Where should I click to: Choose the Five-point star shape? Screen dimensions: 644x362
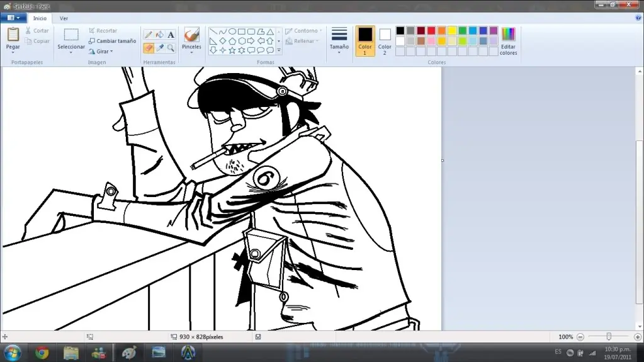coord(232,50)
